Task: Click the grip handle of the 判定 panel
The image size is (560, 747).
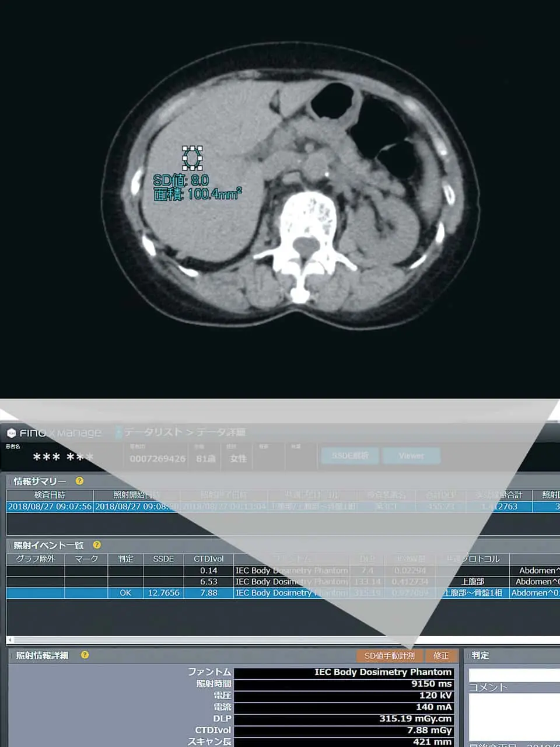Action: pos(467,655)
